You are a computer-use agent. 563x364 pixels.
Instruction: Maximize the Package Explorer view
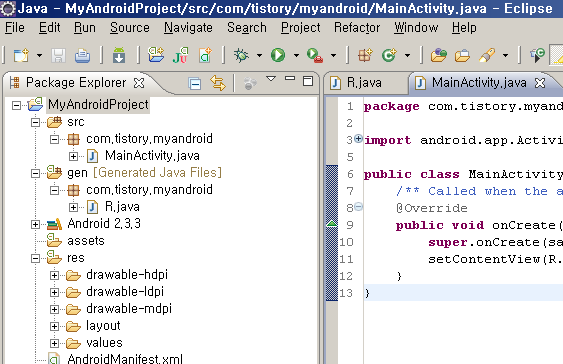(308, 81)
